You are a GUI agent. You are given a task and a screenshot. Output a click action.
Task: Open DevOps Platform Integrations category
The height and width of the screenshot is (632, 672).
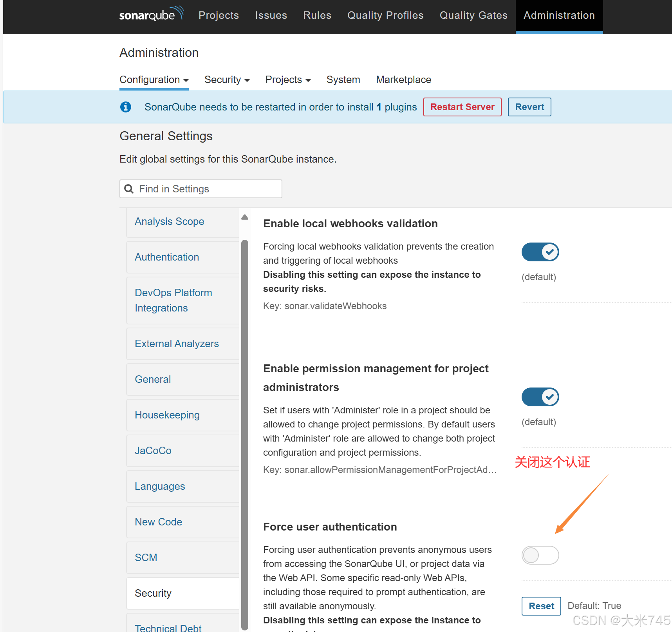[182, 301]
